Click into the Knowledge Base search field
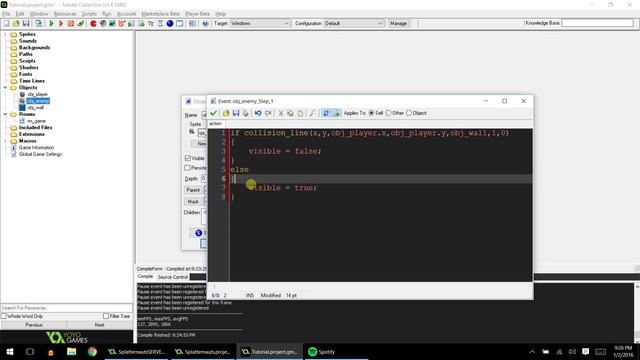This screenshot has width=640, height=360. coord(597,23)
